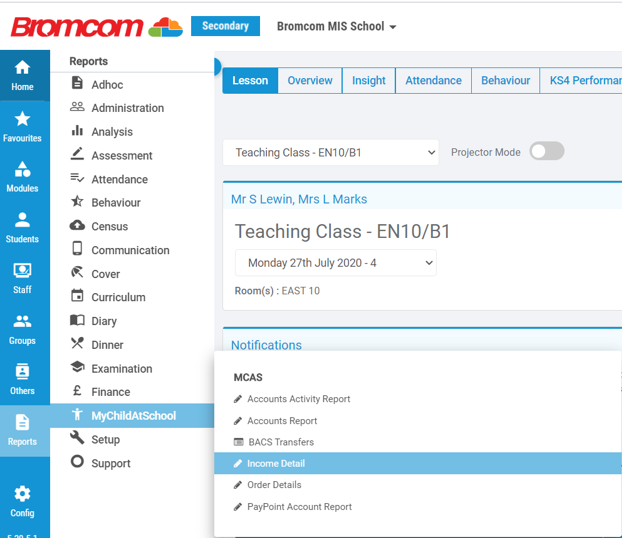Switch to the Behaviour tab
Screen dimensions: 622x538
[x=505, y=81]
